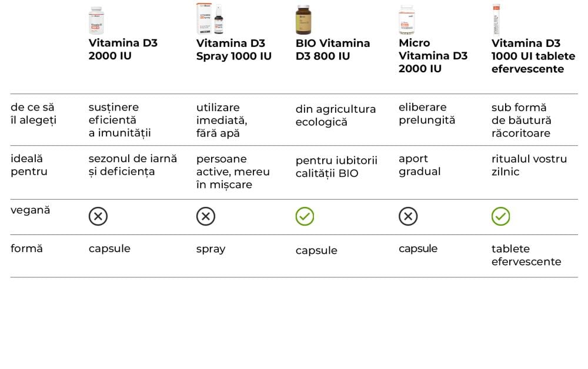Click the vegan cross icon for Vitamina D3 2000 IU
The image size is (588, 369).
pyautogui.click(x=98, y=216)
